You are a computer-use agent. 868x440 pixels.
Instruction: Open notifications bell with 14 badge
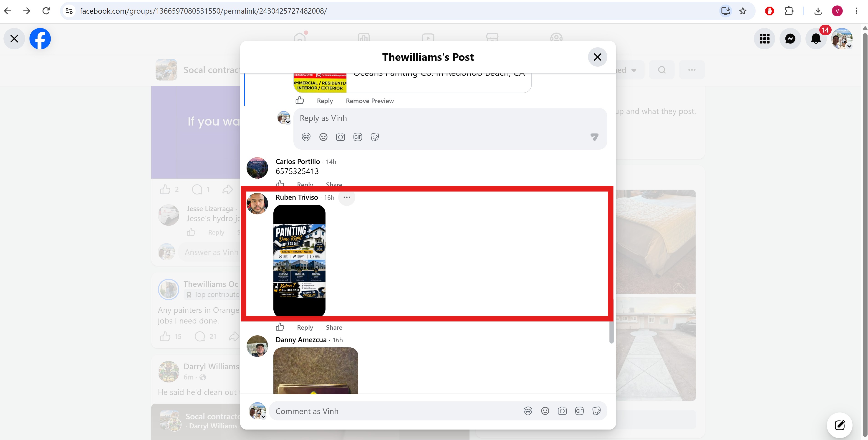click(816, 39)
